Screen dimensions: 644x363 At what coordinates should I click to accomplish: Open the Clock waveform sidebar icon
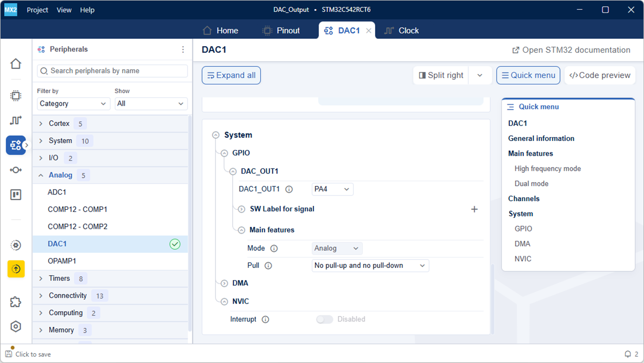click(x=16, y=120)
